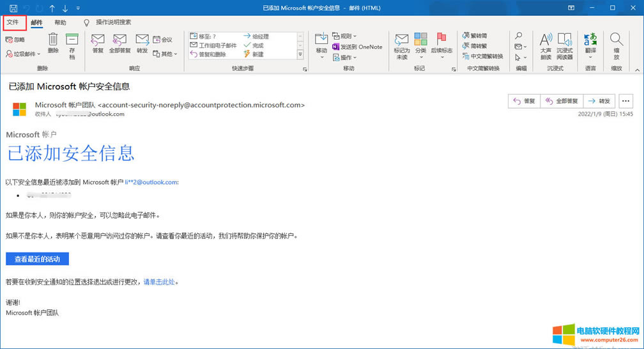Click the 请单击此处 opt-out link

[x=158, y=282]
